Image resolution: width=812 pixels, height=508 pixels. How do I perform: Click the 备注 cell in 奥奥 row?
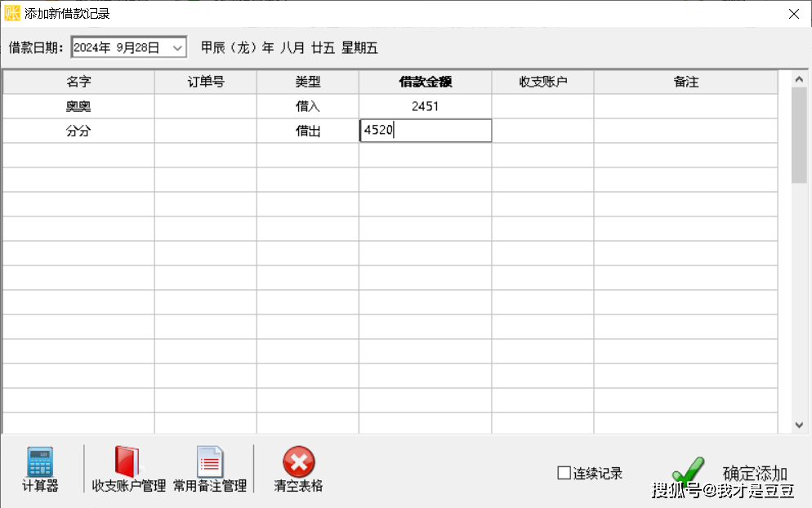(685, 106)
